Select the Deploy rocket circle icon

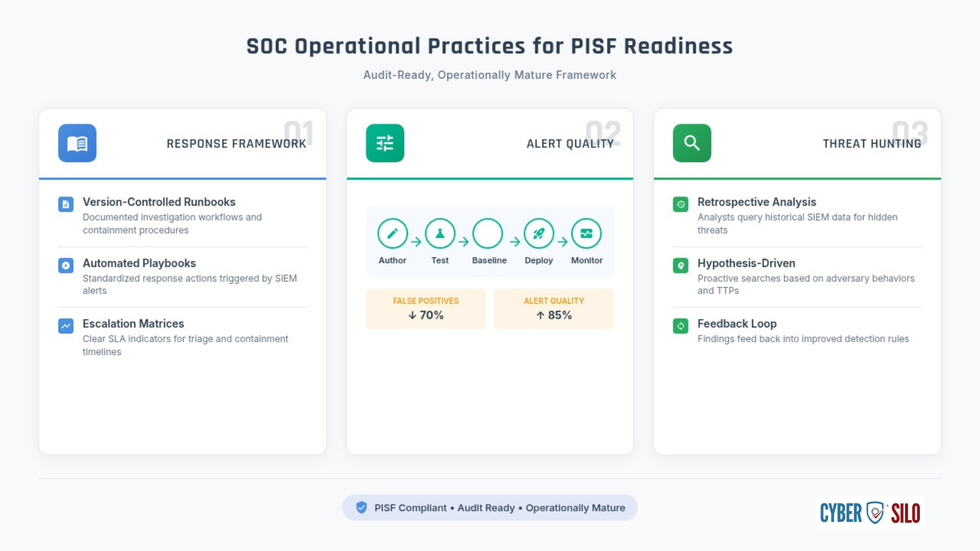(539, 233)
